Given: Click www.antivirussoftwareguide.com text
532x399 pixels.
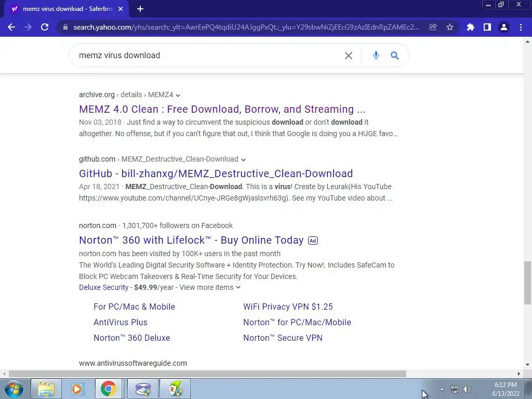Looking at the screenshot, I should (133, 363).
